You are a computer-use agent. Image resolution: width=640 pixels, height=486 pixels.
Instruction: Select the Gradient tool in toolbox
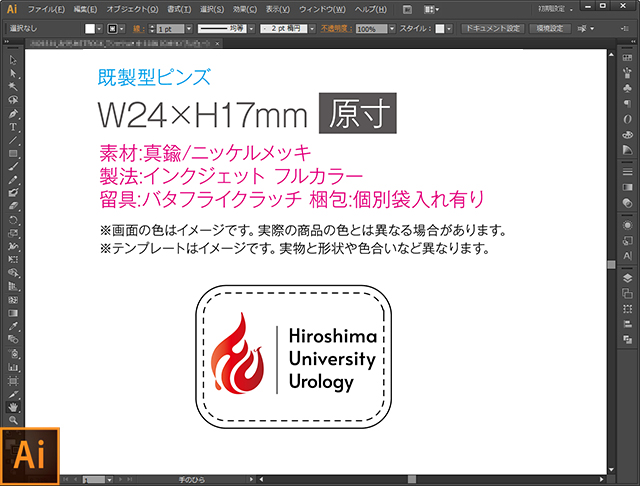13,313
